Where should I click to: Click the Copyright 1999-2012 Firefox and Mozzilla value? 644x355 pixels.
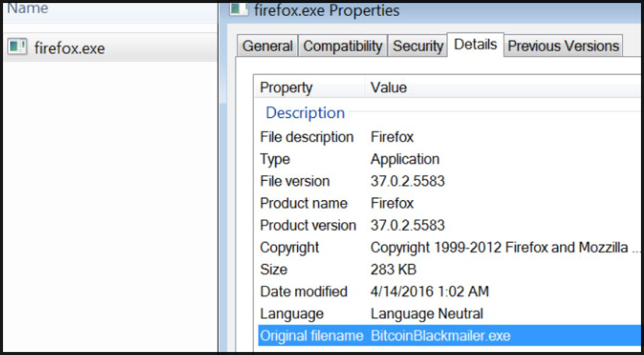[x=505, y=248]
